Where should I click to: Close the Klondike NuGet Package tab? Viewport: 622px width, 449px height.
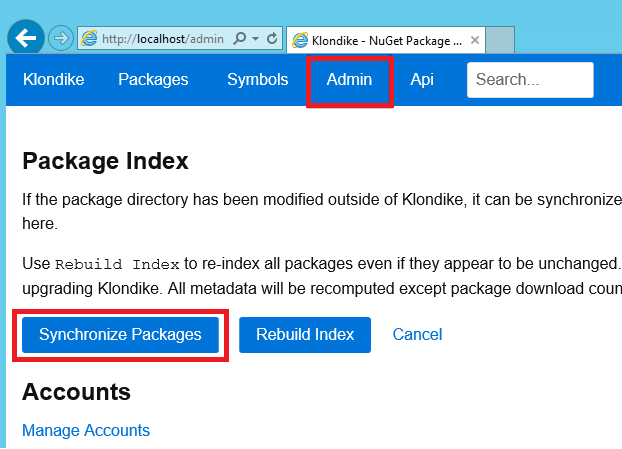(475, 40)
